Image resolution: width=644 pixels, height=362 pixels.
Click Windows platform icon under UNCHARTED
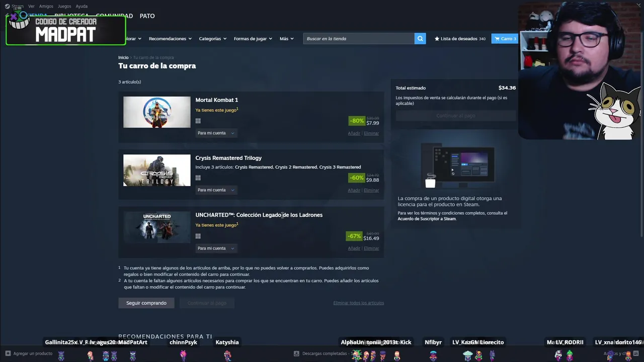coord(198,236)
